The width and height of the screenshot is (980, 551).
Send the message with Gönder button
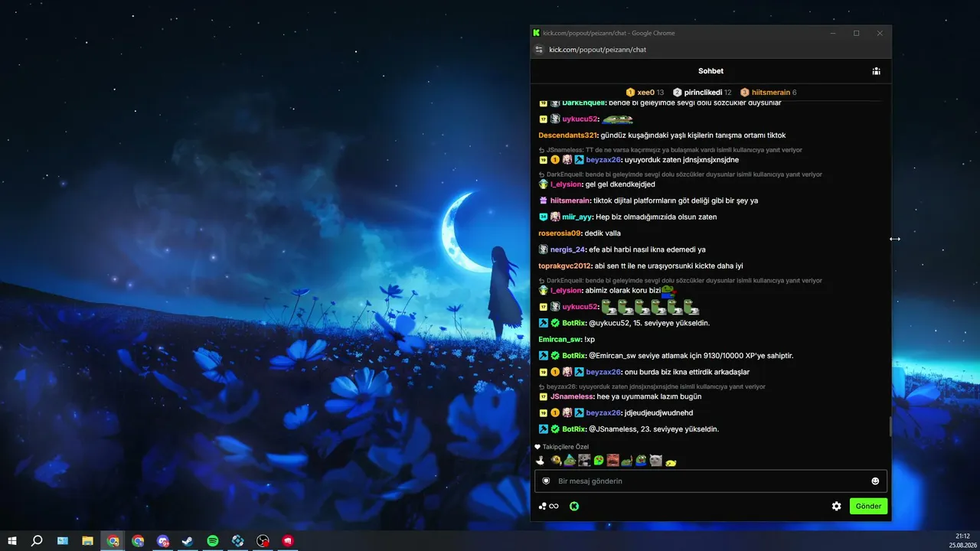(x=868, y=506)
